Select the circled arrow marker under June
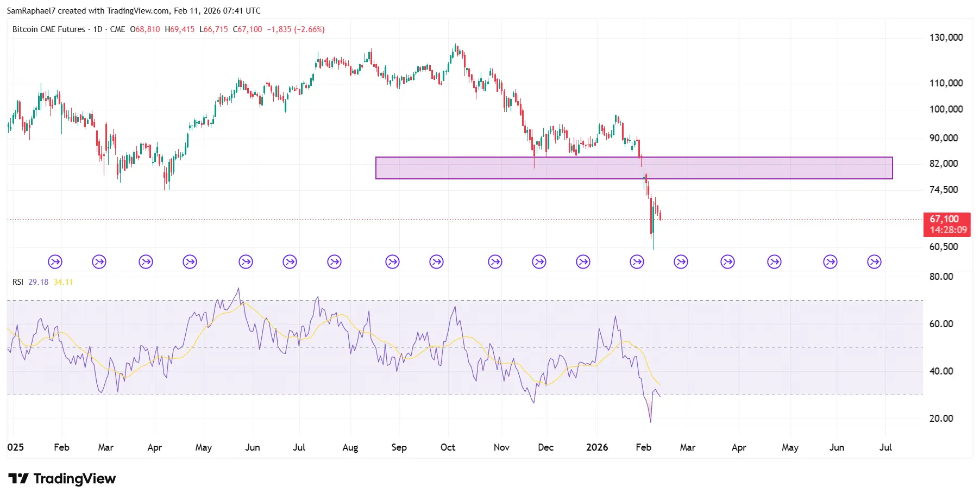This screenshot has width=980, height=499. [244, 261]
